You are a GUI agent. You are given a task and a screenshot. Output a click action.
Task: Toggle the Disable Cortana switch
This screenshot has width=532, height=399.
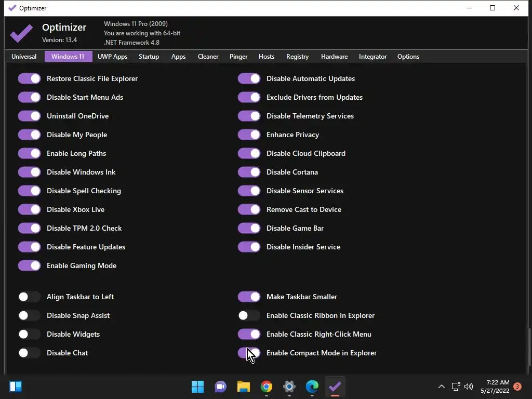click(249, 172)
